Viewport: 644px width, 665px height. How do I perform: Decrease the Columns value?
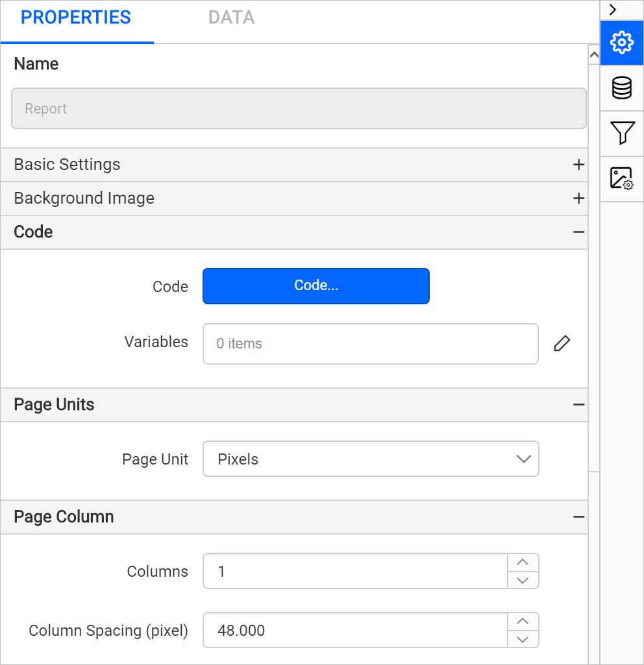[x=523, y=580]
